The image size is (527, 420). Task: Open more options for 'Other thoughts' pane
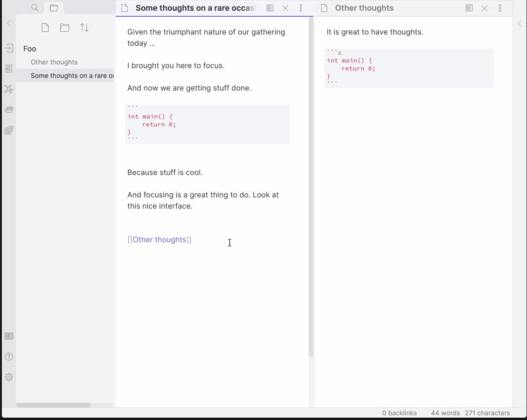500,8
